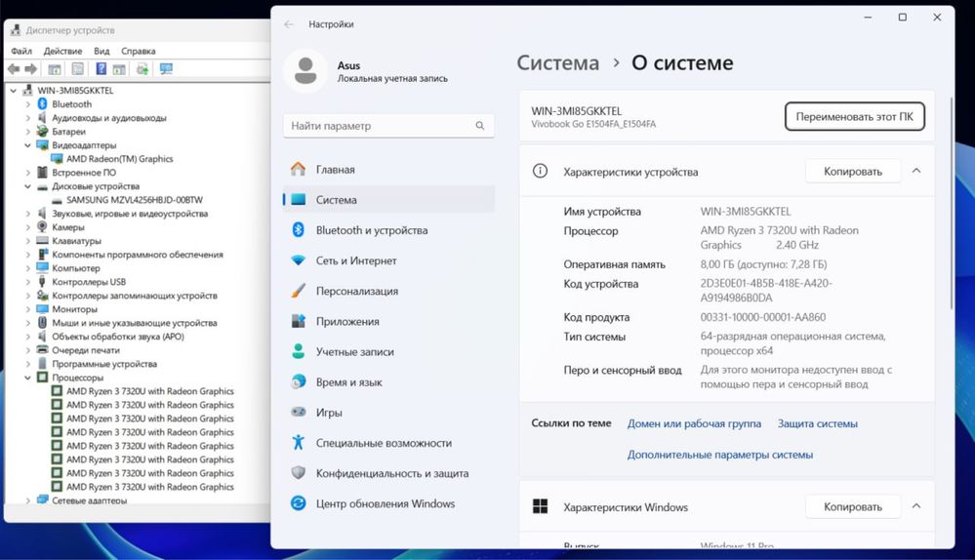
Task: Click the Конфиденциальность shield icon
Action: tap(299, 473)
